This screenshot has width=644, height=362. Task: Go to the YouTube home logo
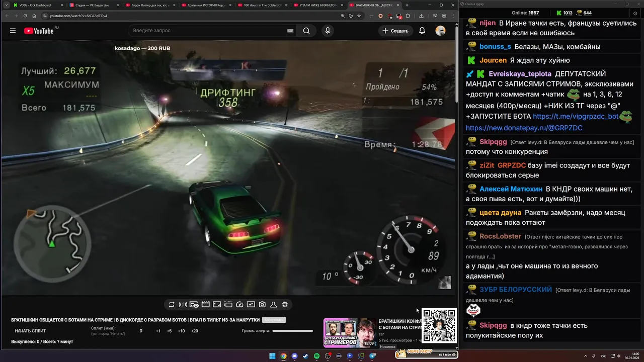coord(39,31)
